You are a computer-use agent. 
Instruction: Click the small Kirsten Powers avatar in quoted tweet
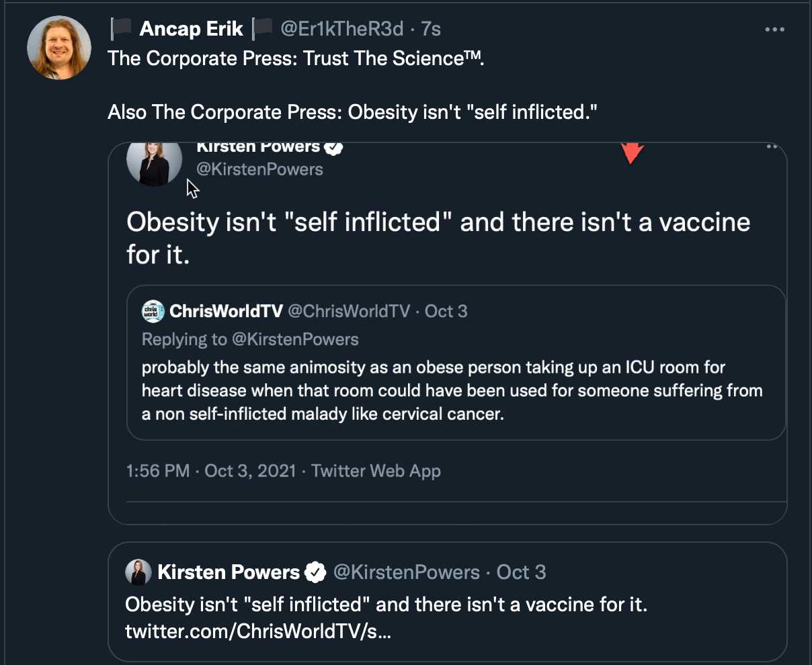(x=138, y=572)
